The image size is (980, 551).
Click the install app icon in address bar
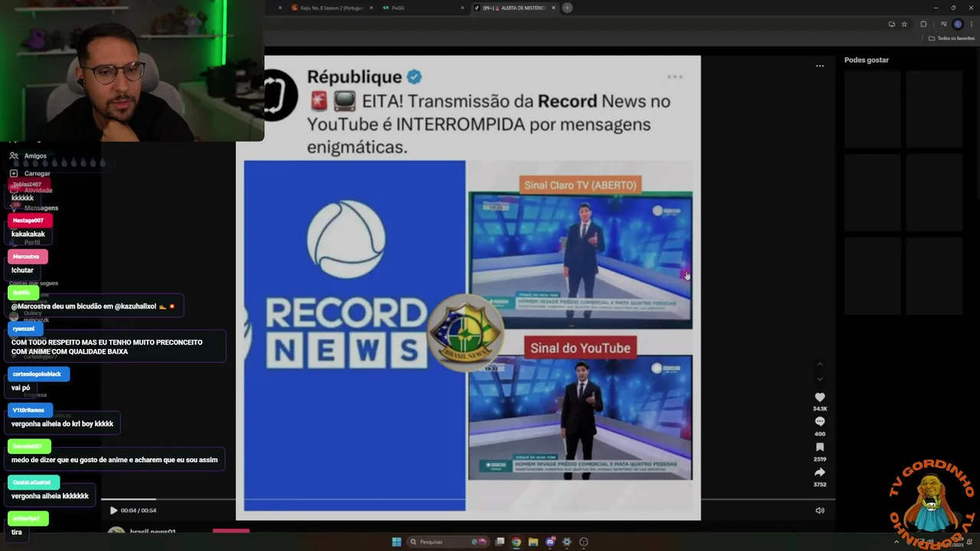tap(891, 24)
